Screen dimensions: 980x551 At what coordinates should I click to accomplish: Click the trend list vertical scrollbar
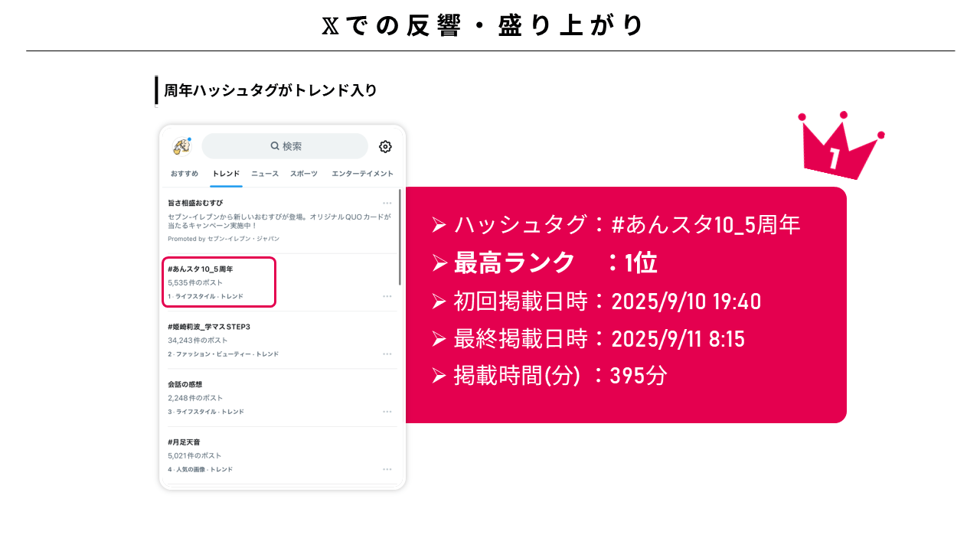400,237
